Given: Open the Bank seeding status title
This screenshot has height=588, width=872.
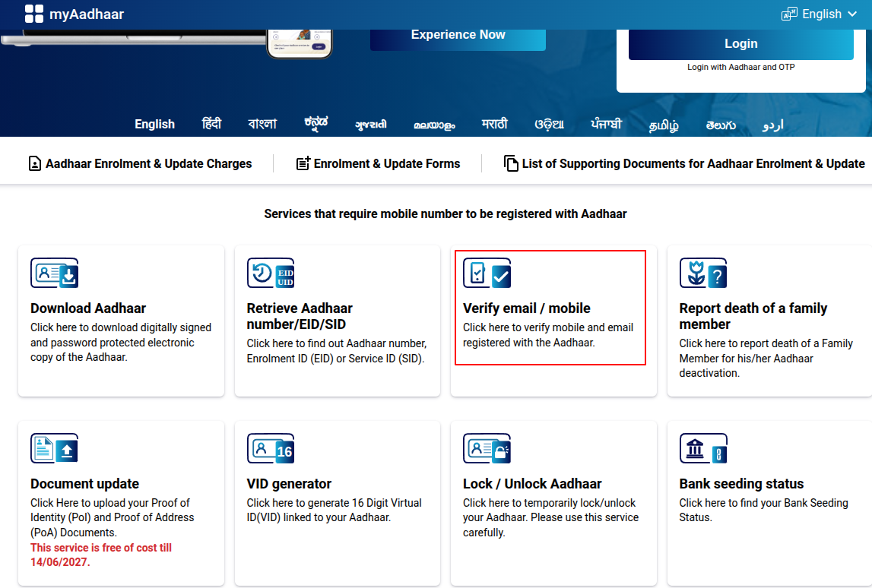Looking at the screenshot, I should pyautogui.click(x=741, y=483).
